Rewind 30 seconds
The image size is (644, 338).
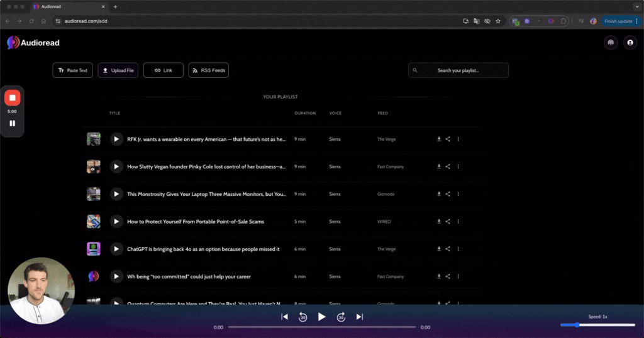pyautogui.click(x=303, y=317)
